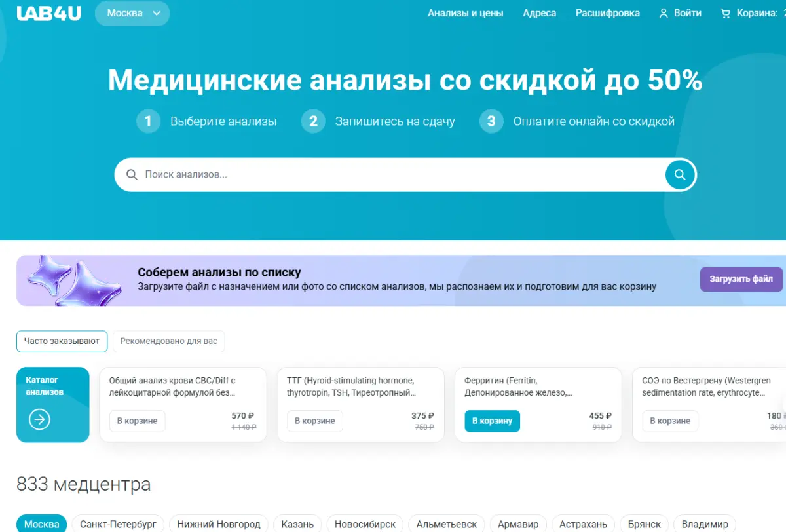Screen dimensions: 786x532
Task: Open Общий анализ крови CBC/Diff title
Action: [x=173, y=387]
